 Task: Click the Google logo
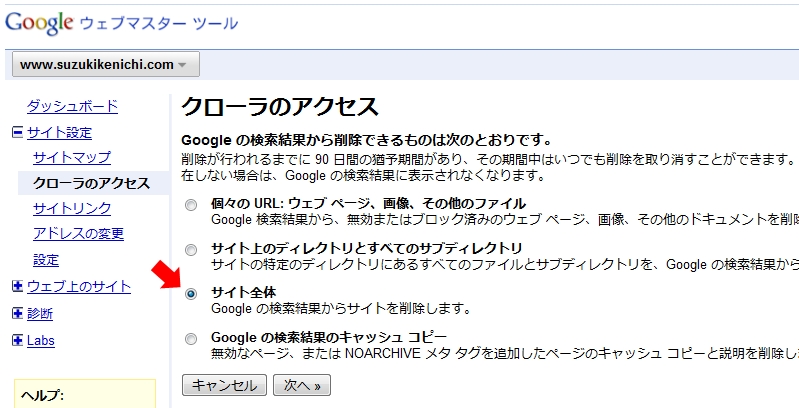(39, 23)
